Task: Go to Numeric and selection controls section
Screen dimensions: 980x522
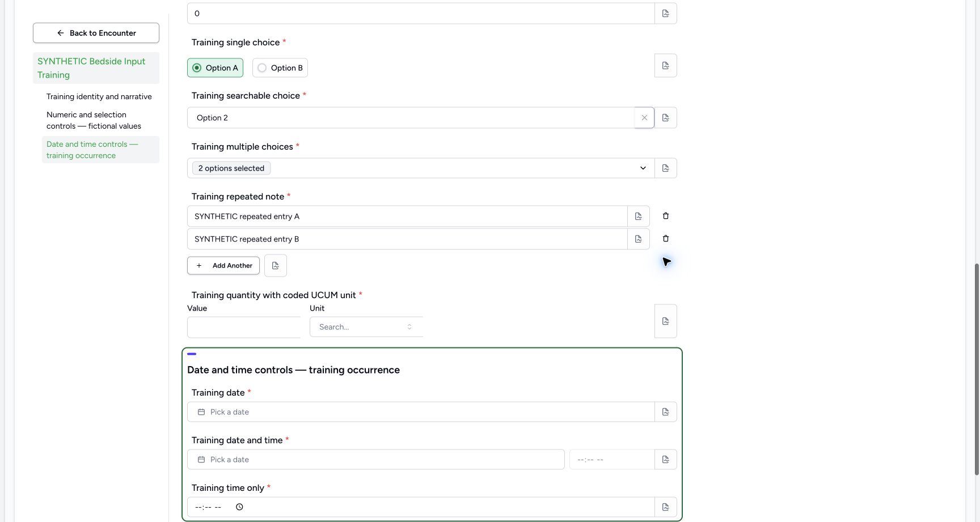Action: click(94, 121)
